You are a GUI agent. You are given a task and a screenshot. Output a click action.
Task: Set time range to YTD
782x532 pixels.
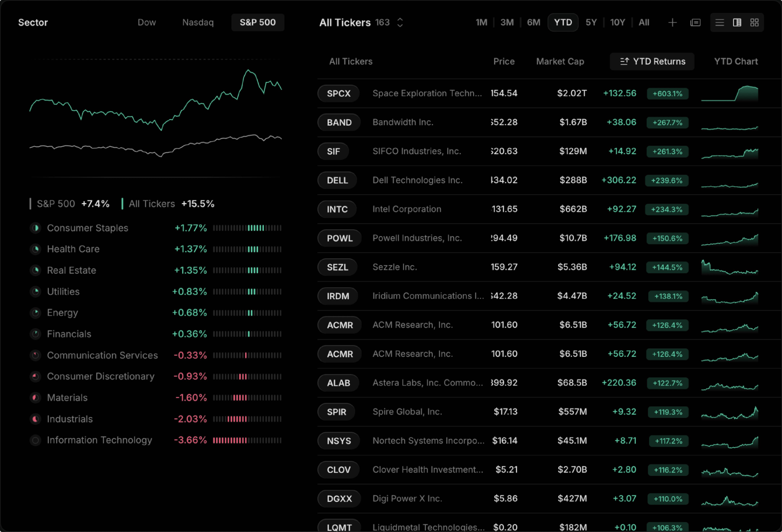pyautogui.click(x=563, y=23)
